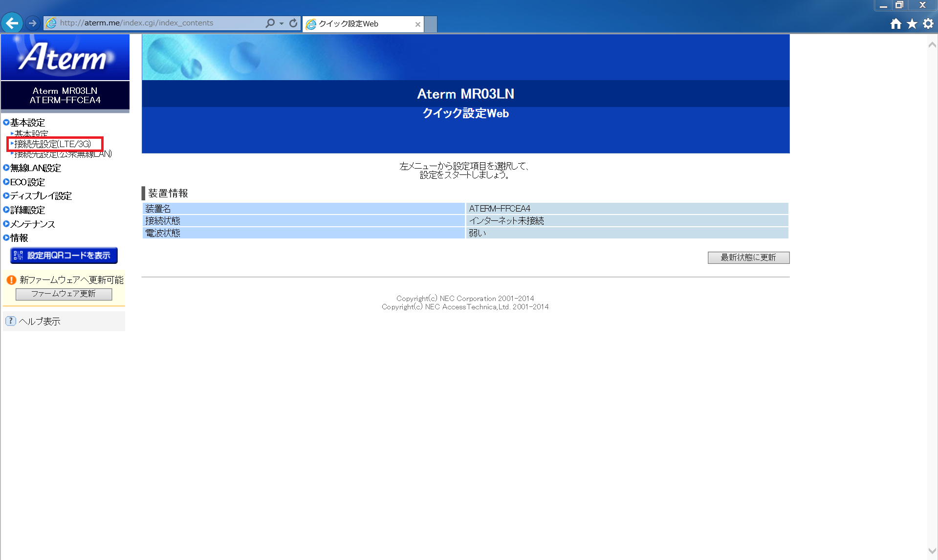This screenshot has height=560, width=938.
Task: Click the favorites star icon
Action: point(911,23)
